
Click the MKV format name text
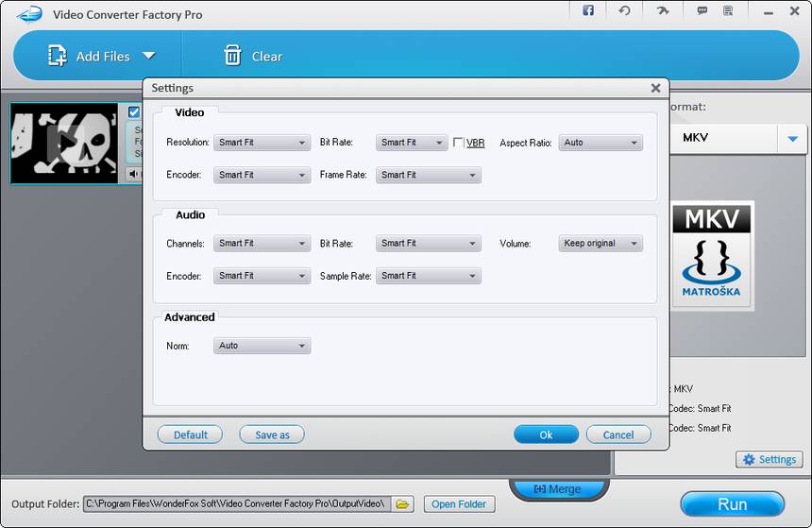(x=696, y=138)
